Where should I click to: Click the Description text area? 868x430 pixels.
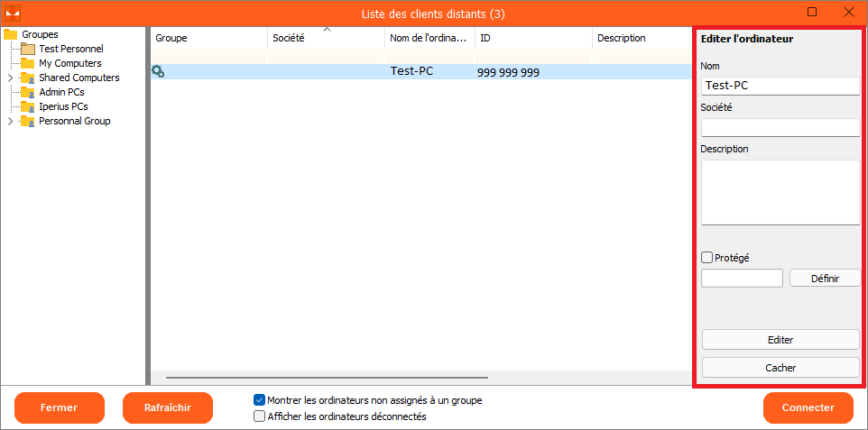click(780, 193)
